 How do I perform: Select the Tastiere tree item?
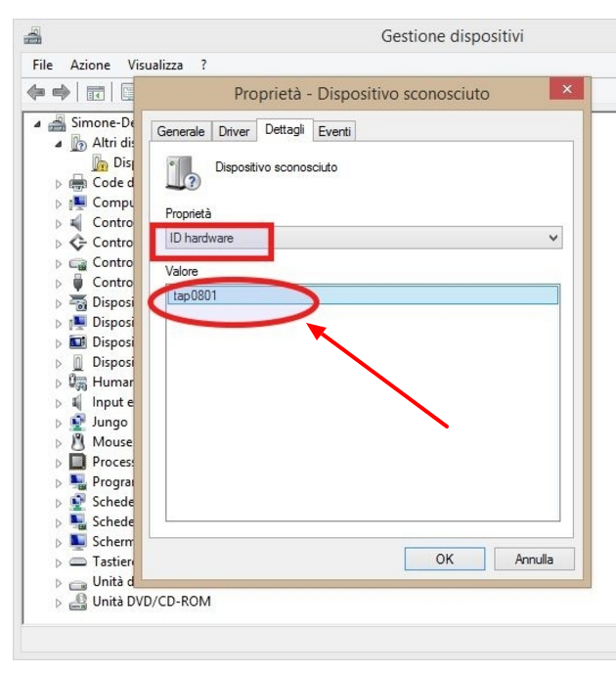coord(112,562)
